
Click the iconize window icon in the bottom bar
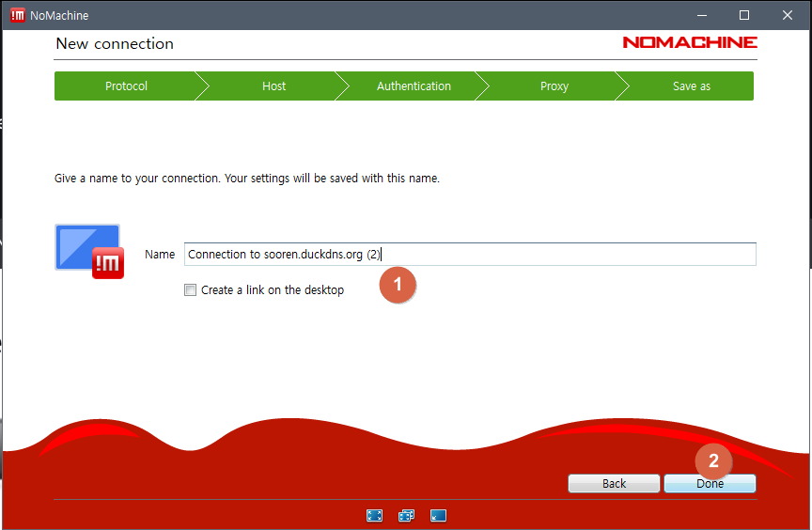pyautogui.click(x=438, y=516)
